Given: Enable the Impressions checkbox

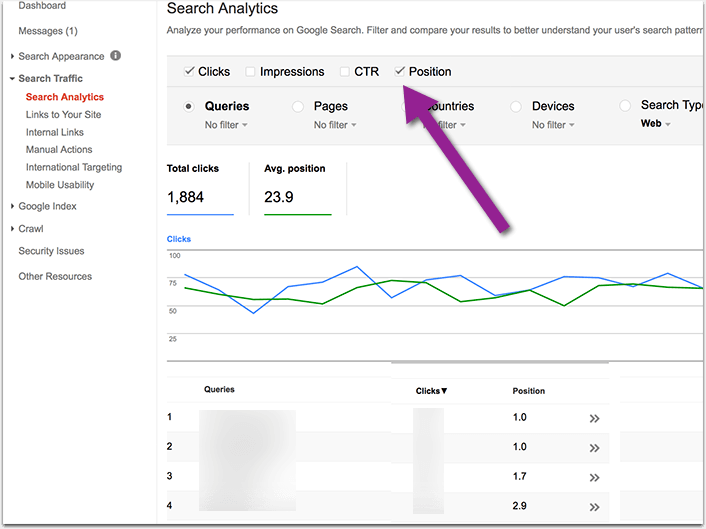Looking at the screenshot, I should click(251, 72).
